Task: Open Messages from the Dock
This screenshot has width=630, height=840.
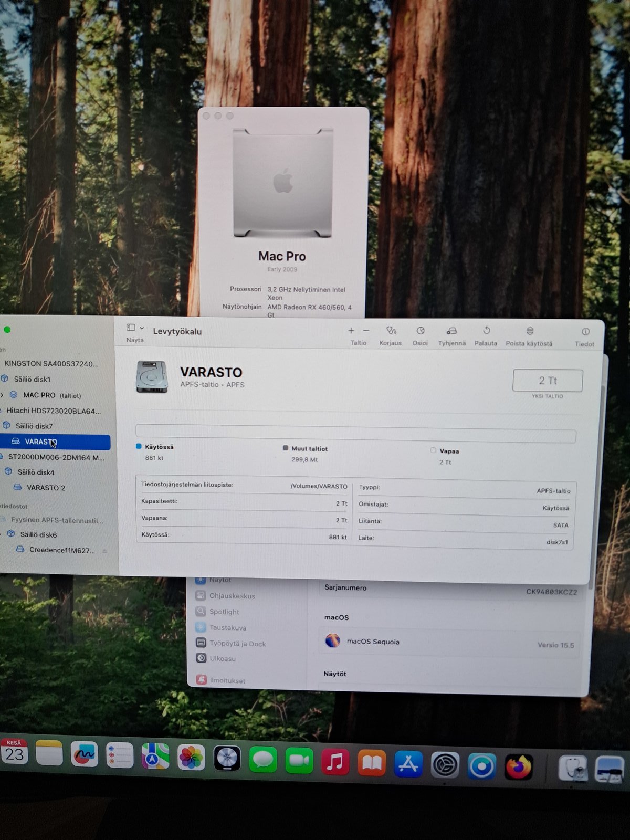Action: (x=263, y=760)
